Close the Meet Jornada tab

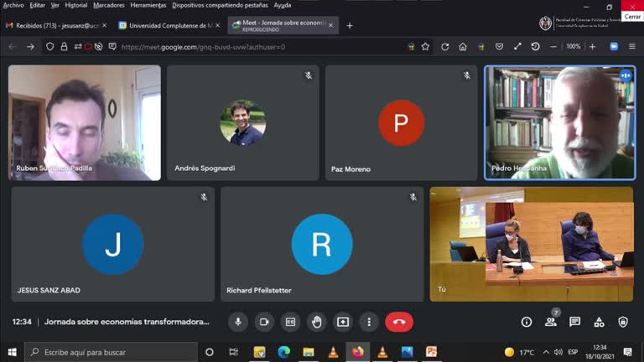pos(330,25)
